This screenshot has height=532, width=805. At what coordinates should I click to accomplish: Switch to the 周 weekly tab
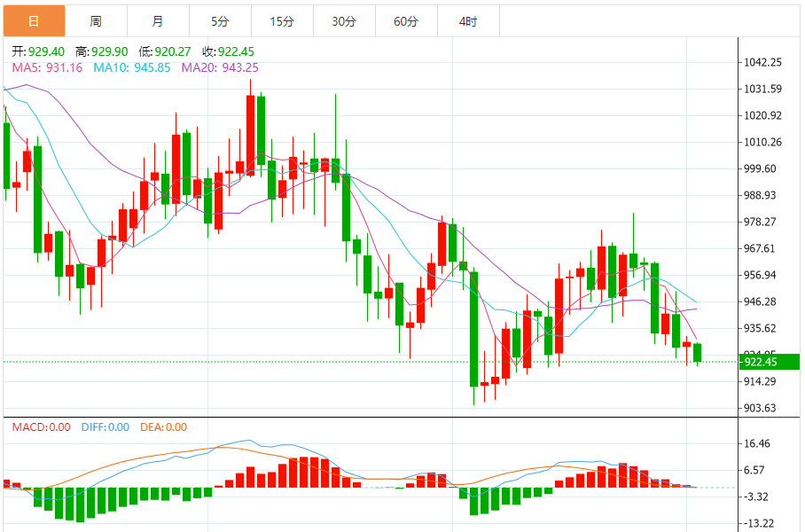click(96, 21)
